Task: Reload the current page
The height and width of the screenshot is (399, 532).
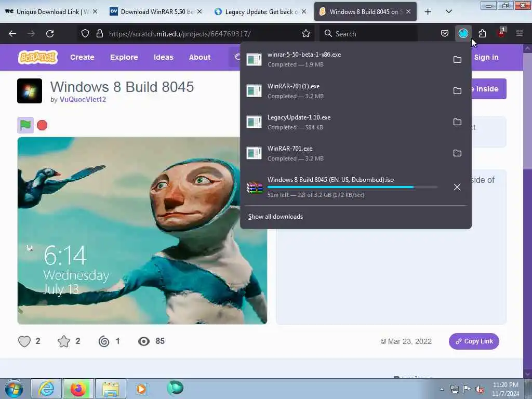Action: click(x=50, y=34)
